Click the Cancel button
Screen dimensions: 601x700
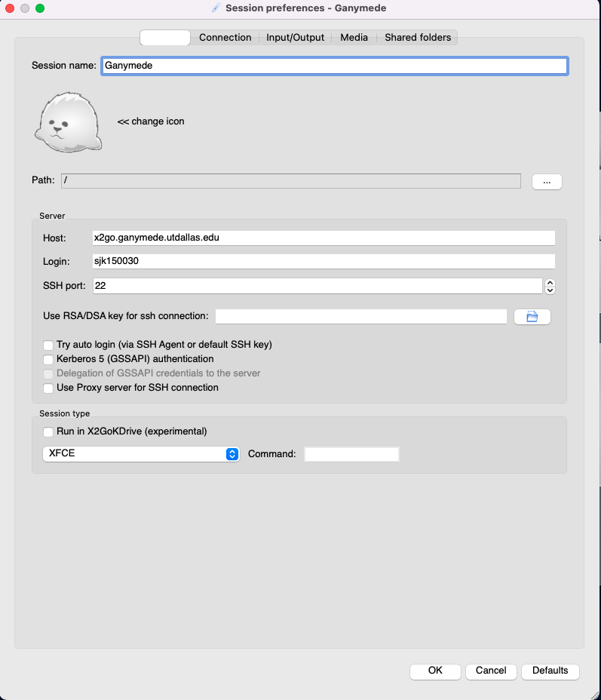click(491, 671)
